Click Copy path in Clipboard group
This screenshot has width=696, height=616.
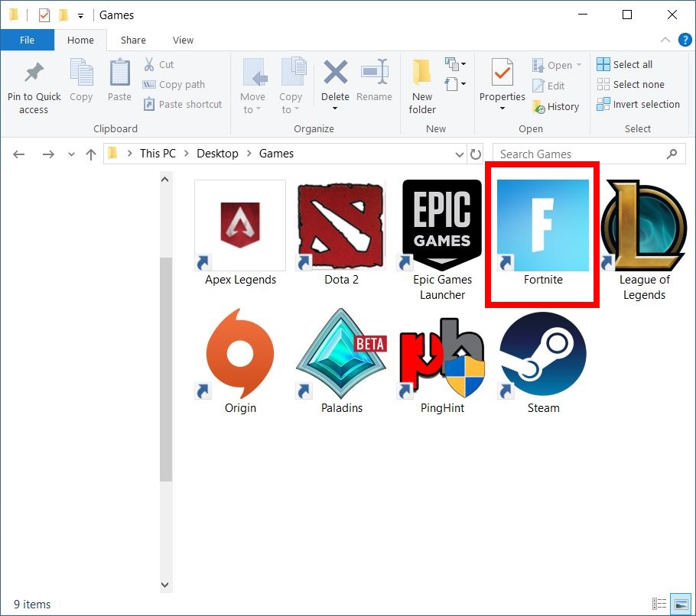174,84
